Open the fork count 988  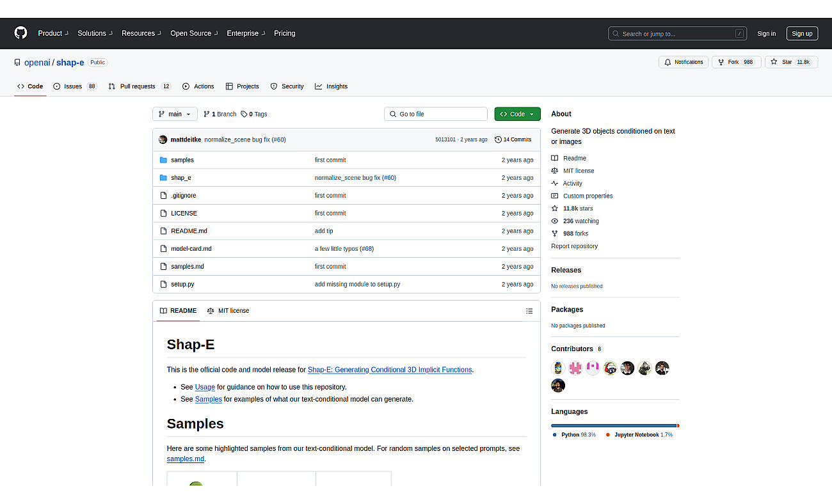point(748,62)
